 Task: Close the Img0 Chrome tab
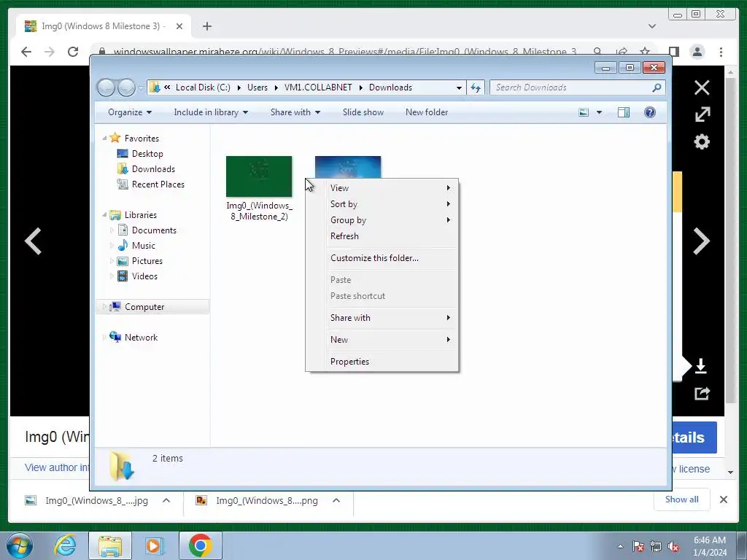[x=179, y=26]
